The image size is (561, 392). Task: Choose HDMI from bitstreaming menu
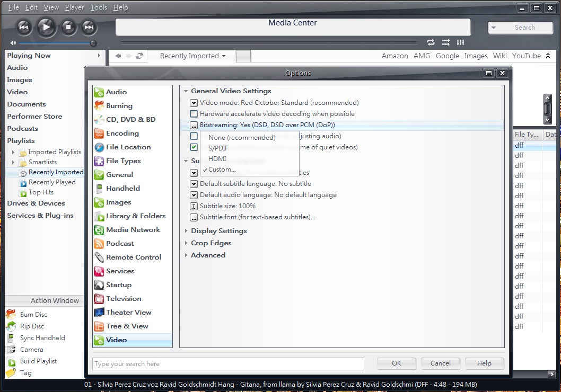217,159
